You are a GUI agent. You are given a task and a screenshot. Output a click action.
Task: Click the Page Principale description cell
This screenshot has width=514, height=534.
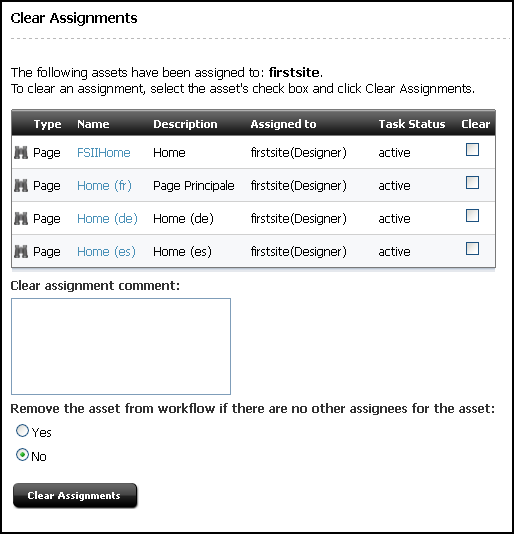coord(193,186)
